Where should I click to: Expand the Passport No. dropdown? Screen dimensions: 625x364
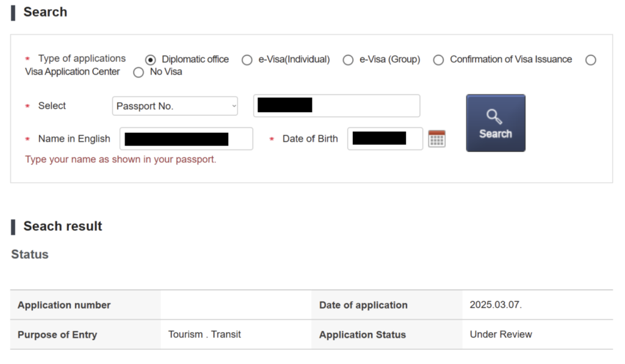[175, 106]
